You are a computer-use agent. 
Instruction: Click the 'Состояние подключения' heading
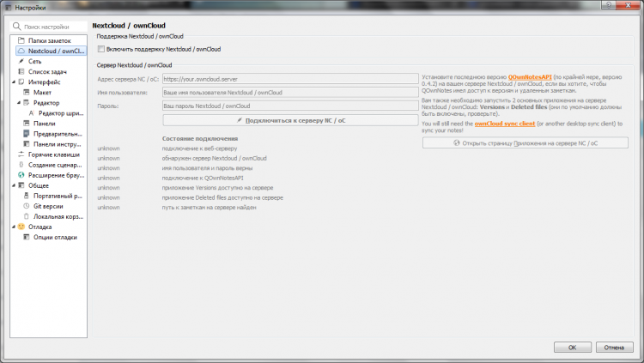tap(200, 138)
